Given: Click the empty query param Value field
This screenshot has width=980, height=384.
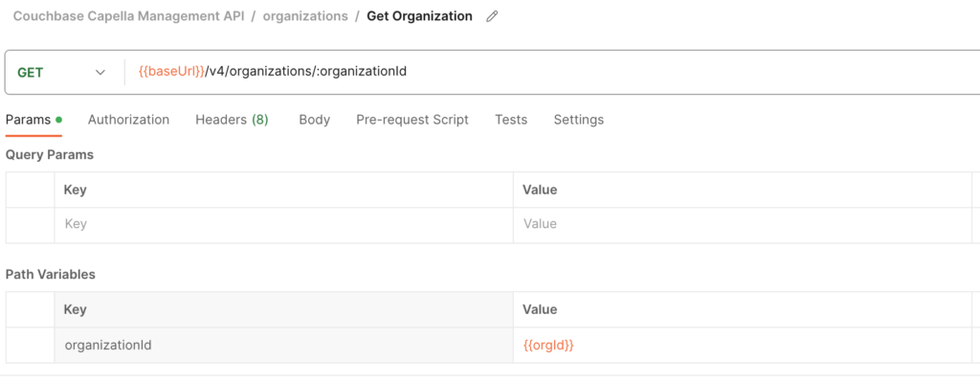Looking at the screenshot, I should pyautogui.click(x=743, y=224).
